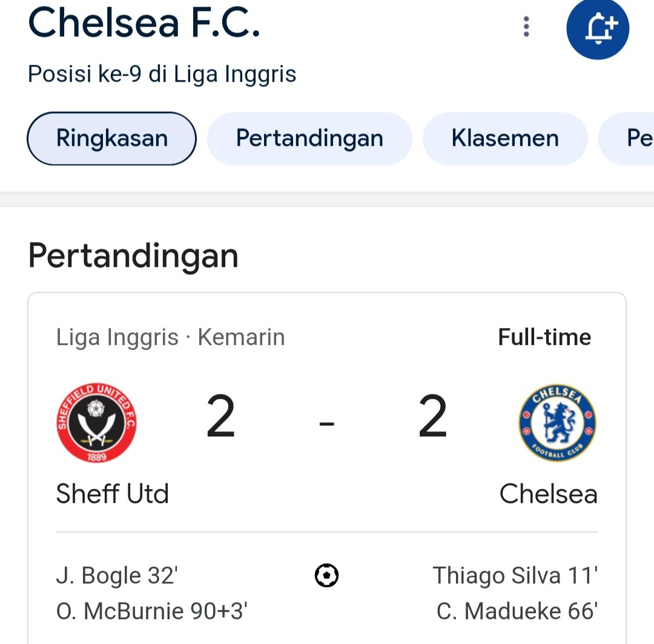Click the J. Bogle 32' goal entry

(x=117, y=576)
